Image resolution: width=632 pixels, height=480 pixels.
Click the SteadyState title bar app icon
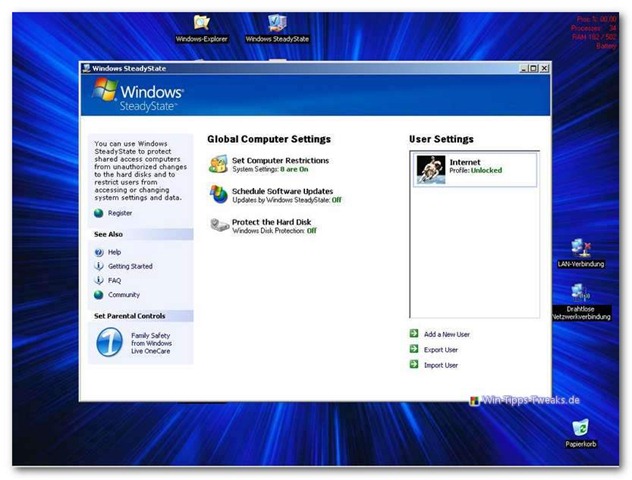pyautogui.click(x=86, y=68)
